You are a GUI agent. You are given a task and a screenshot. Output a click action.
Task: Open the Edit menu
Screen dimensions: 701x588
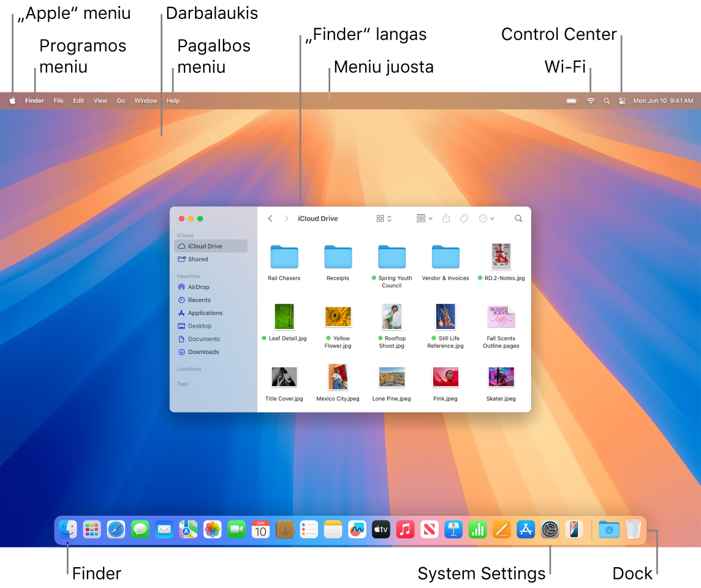tap(78, 101)
